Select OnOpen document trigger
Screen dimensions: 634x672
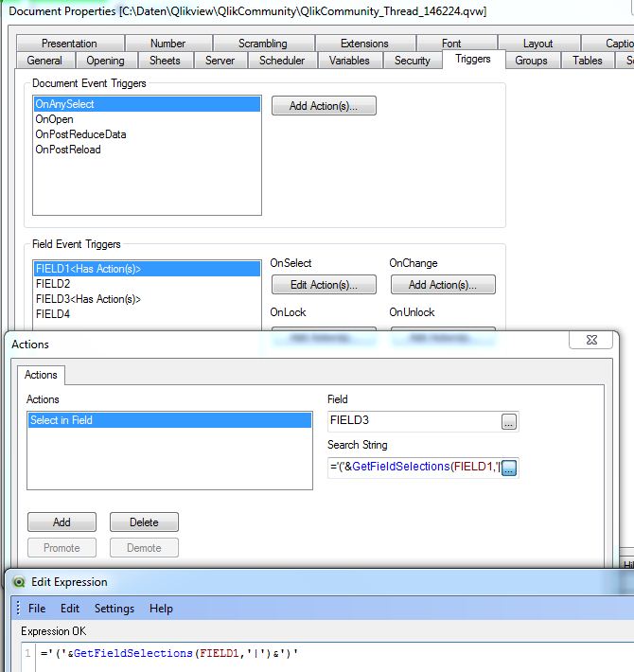(147, 119)
